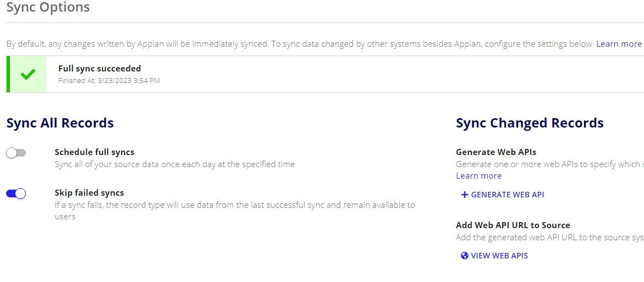The image size is (644, 282).
Task: Enable the Schedule full syncs toggle
Action: pos(16,153)
